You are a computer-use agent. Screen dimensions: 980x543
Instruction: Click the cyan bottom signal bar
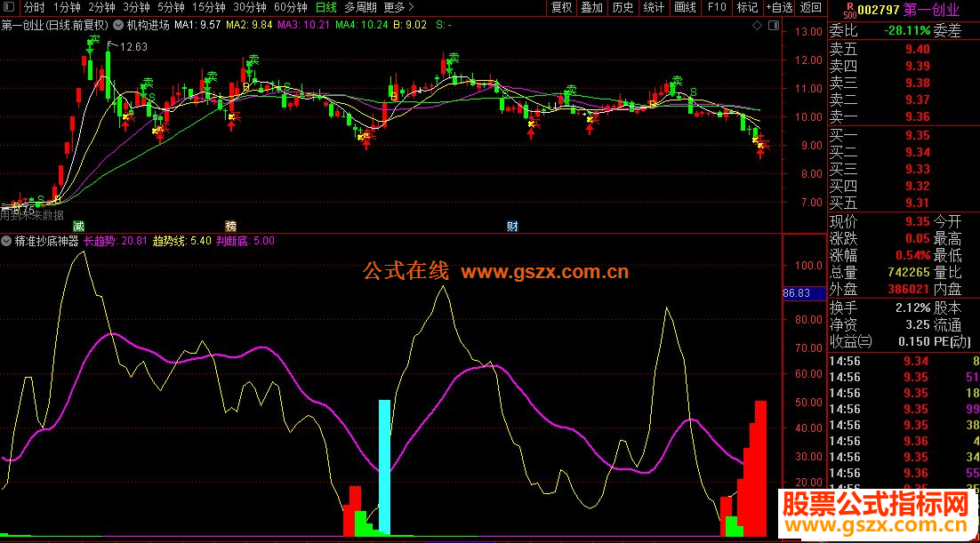click(384, 467)
